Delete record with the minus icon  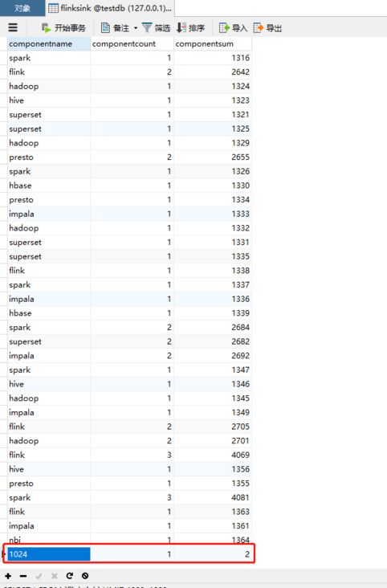coord(23,576)
